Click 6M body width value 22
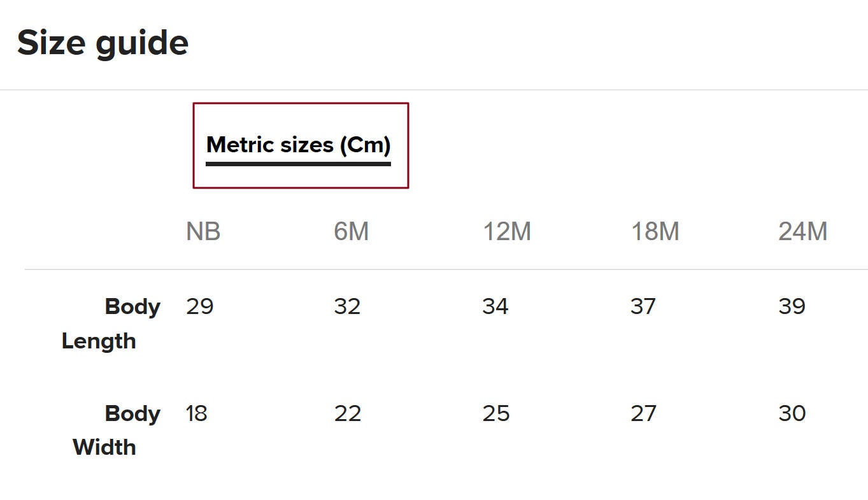 click(x=348, y=413)
